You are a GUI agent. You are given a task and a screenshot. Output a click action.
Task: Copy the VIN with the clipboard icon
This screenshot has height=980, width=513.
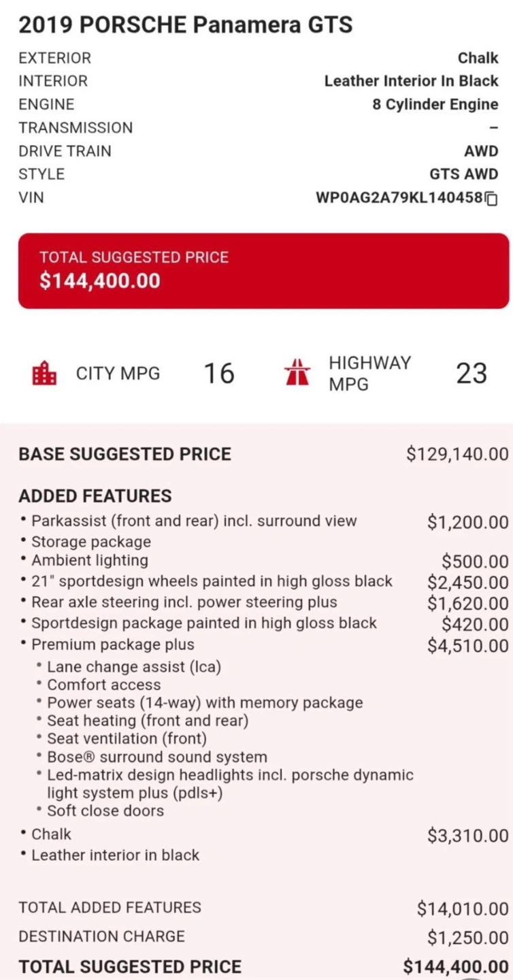[492, 199]
